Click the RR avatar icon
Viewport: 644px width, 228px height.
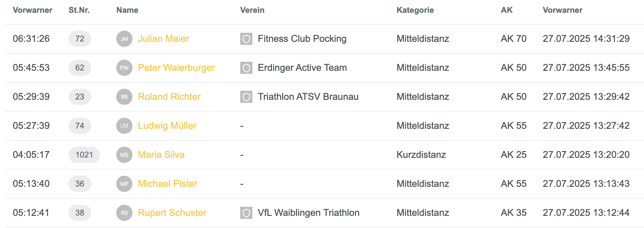coord(124,97)
